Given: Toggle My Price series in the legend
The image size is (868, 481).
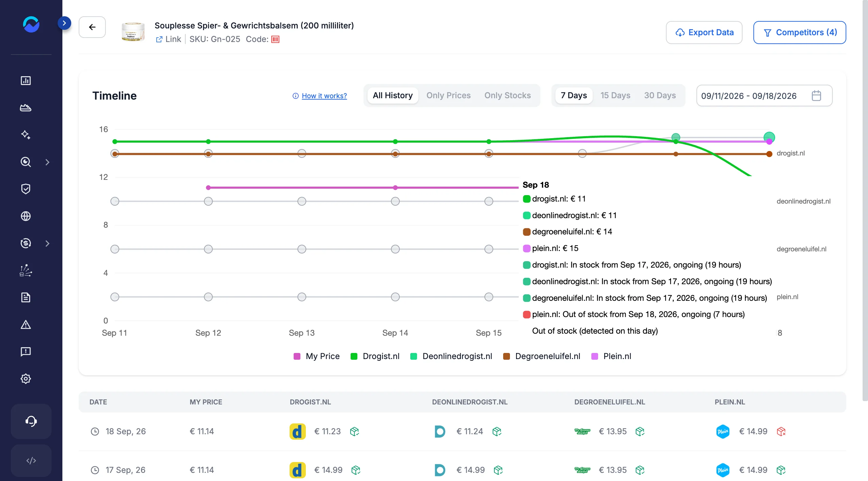Looking at the screenshot, I should coord(317,356).
